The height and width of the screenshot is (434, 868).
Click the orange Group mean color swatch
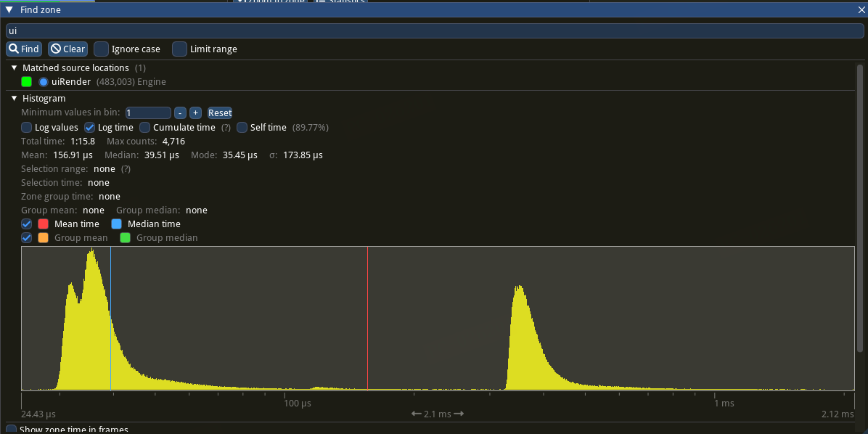(x=44, y=238)
